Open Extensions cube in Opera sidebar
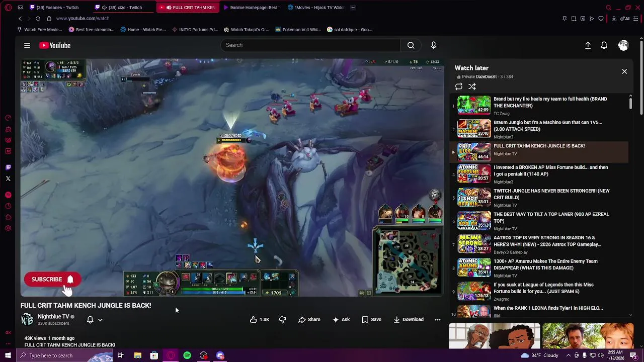 click(x=8, y=217)
